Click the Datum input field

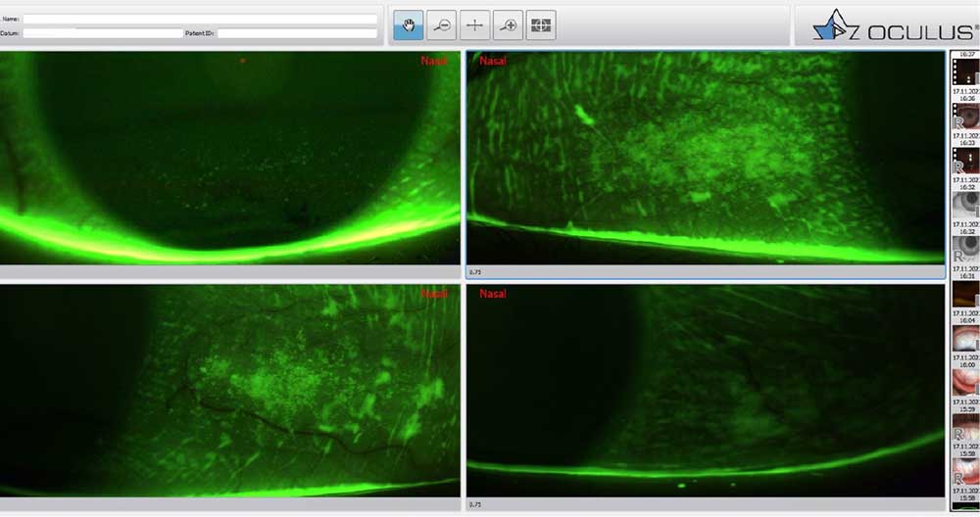(x=103, y=33)
